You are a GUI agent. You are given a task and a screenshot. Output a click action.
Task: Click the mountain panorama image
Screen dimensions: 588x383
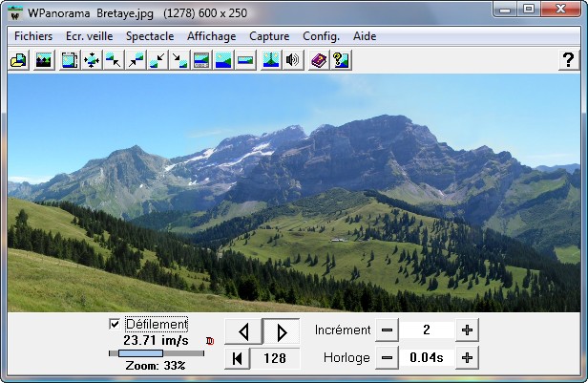pyautogui.click(x=294, y=193)
